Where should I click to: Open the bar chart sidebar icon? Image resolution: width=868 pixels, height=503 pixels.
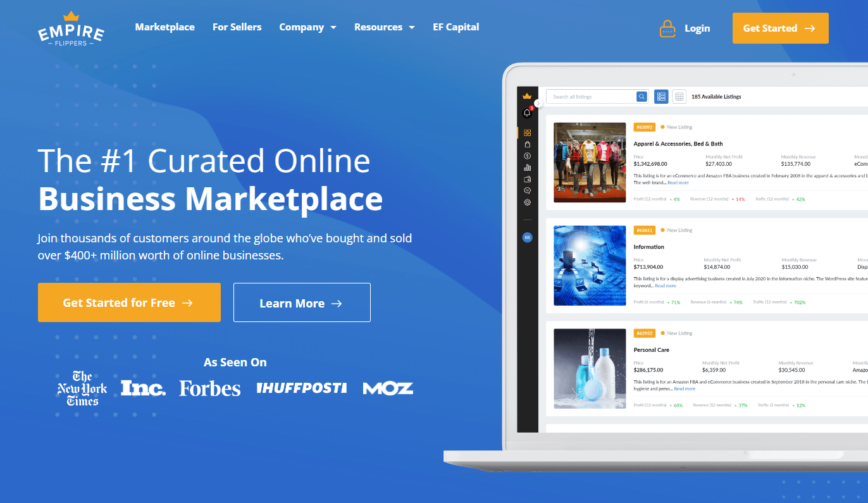528,168
